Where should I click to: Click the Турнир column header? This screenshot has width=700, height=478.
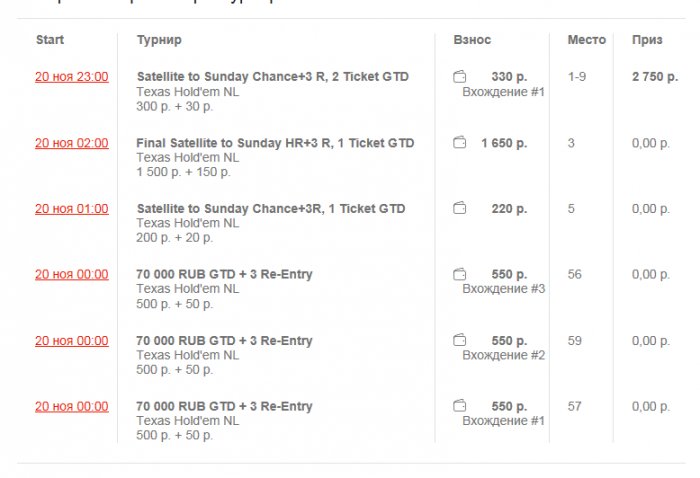(159, 40)
